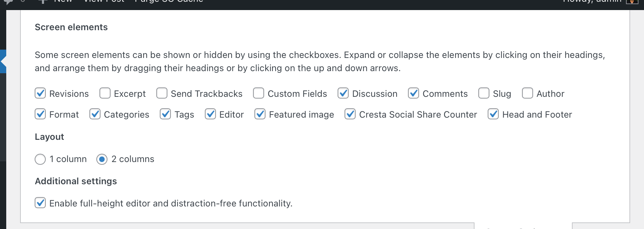644x229 pixels.
Task: Select the 1 column layout
Action: (40, 159)
